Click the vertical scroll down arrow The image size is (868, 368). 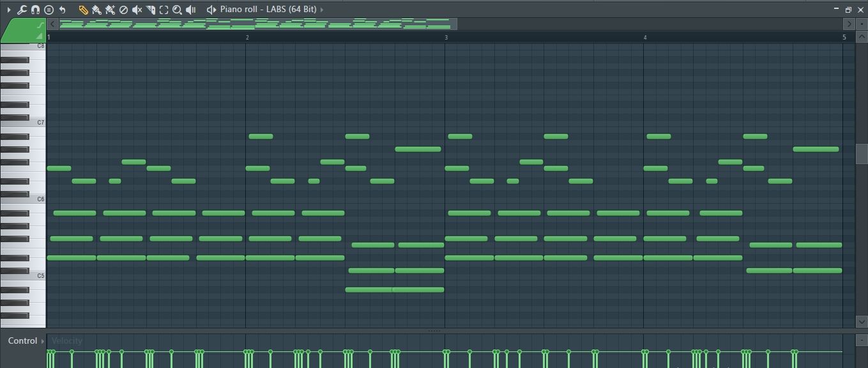coord(861,321)
